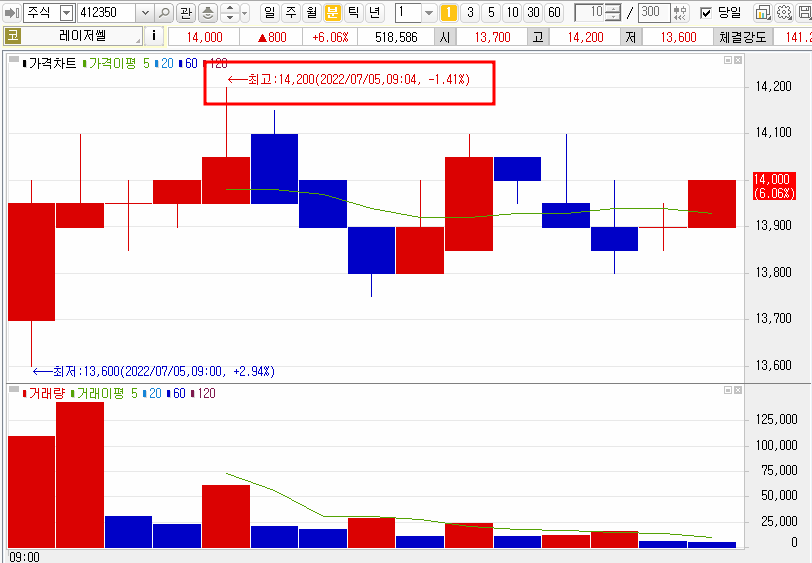Image resolution: width=812 pixels, height=563 pixels.
Task: Click the 10 candle count spinner arrows
Action: coord(613,12)
